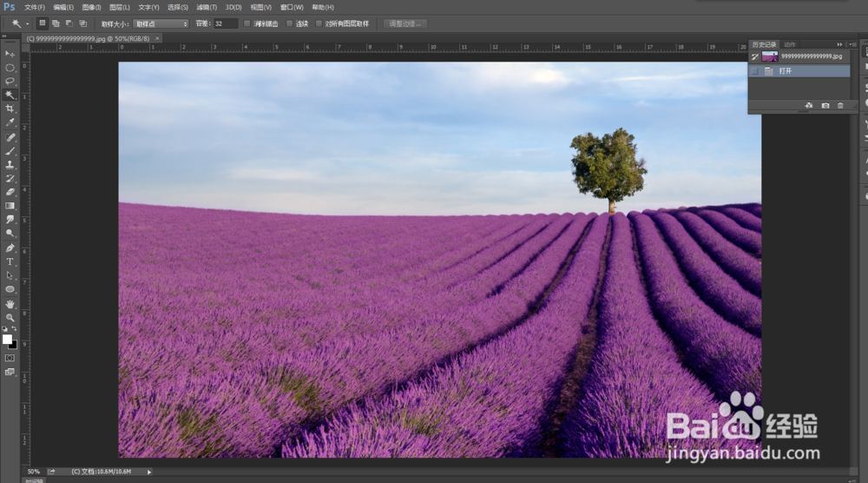Image resolution: width=868 pixels, height=483 pixels.
Task: Open the 编辑(E) menu
Action: 63,7
